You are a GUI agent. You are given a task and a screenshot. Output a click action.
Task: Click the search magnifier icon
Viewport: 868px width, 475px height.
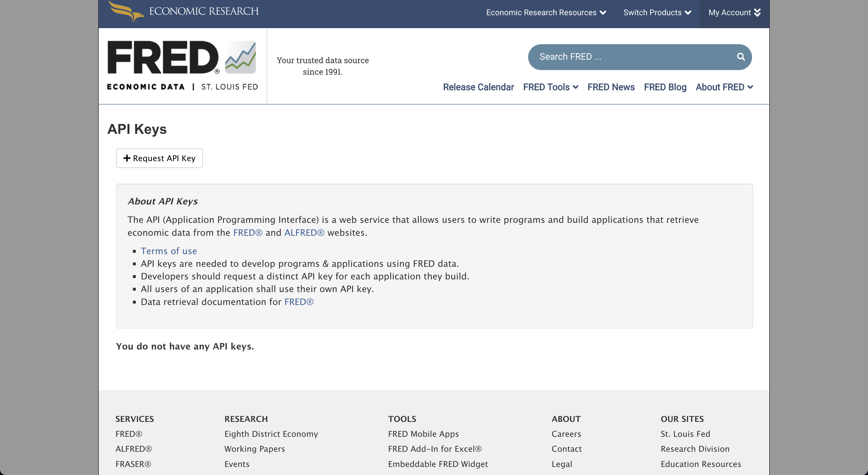pos(741,57)
